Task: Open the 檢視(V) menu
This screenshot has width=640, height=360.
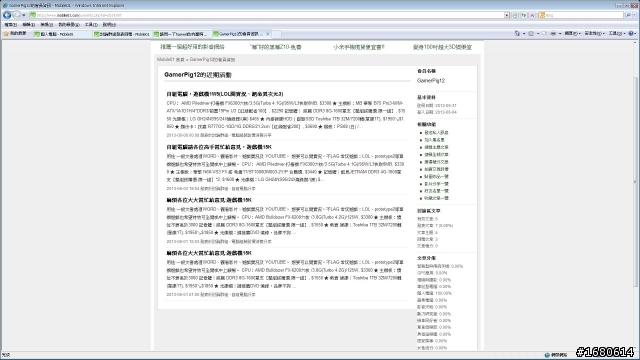Action: pyautogui.click(x=47, y=25)
